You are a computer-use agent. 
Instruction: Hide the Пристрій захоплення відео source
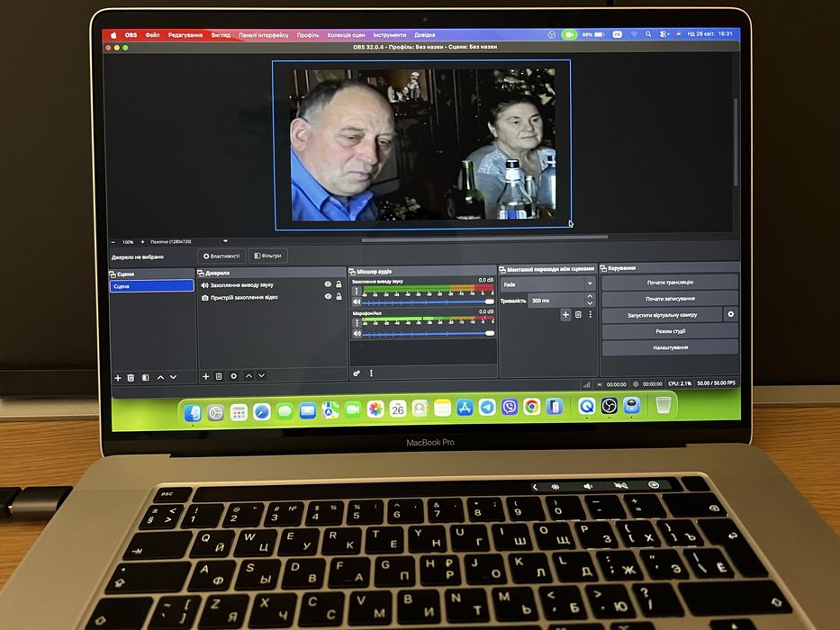tap(328, 296)
